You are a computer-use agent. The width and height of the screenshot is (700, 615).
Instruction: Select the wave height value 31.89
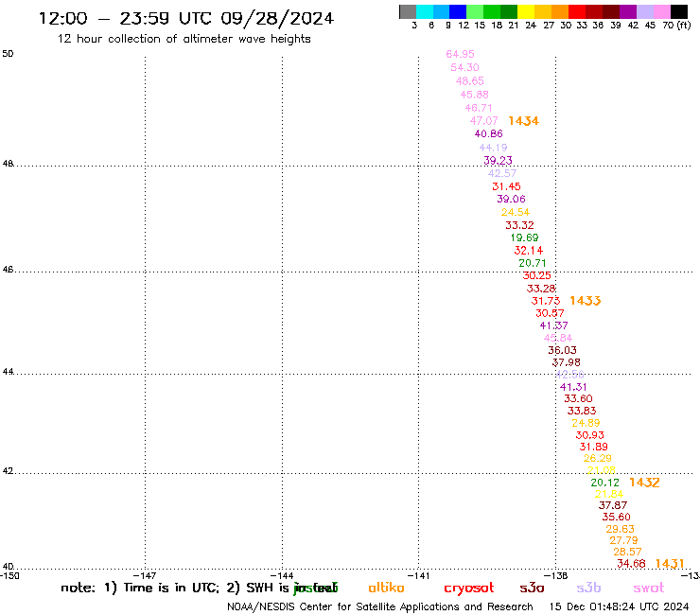click(x=593, y=447)
